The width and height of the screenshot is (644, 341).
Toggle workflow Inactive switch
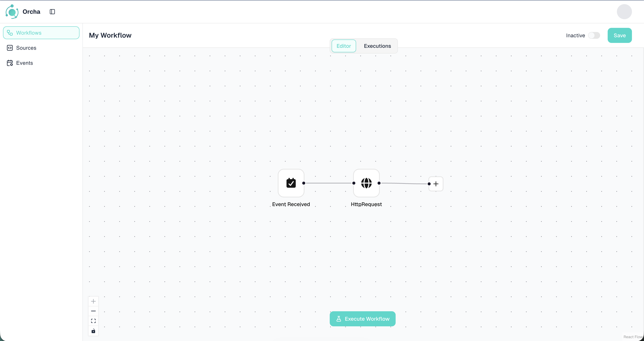pyautogui.click(x=594, y=36)
